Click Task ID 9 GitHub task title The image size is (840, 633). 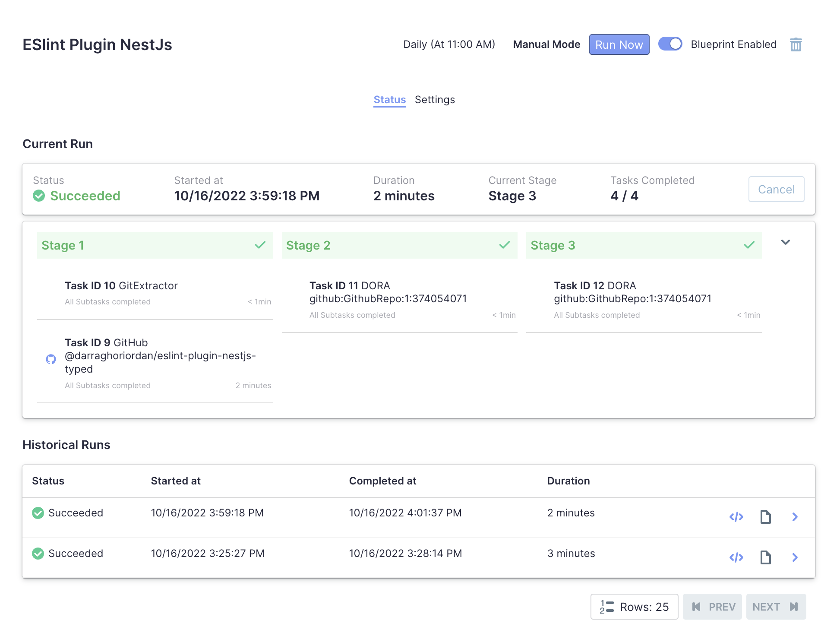(160, 356)
